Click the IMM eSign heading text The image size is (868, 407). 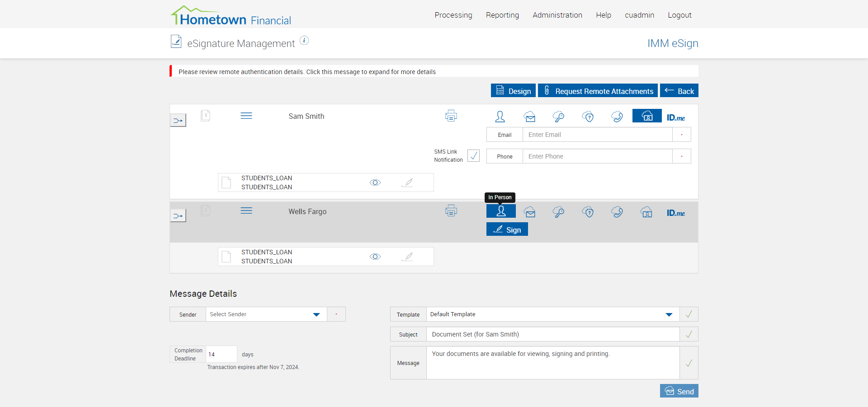[x=673, y=43]
